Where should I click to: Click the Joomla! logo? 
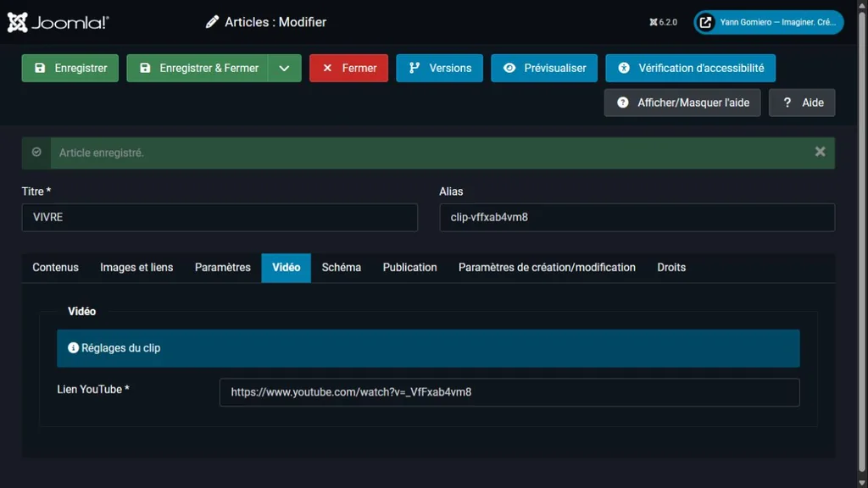click(58, 22)
